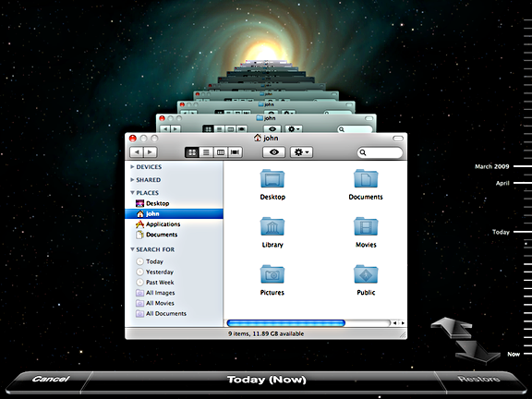Select the Yesterday saved search
This screenshot has height=399, width=532.
pyautogui.click(x=174, y=272)
